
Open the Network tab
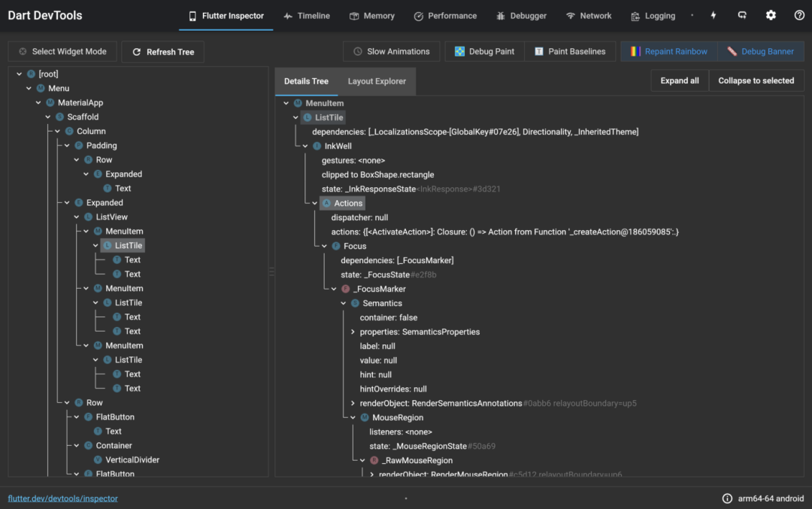(589, 16)
